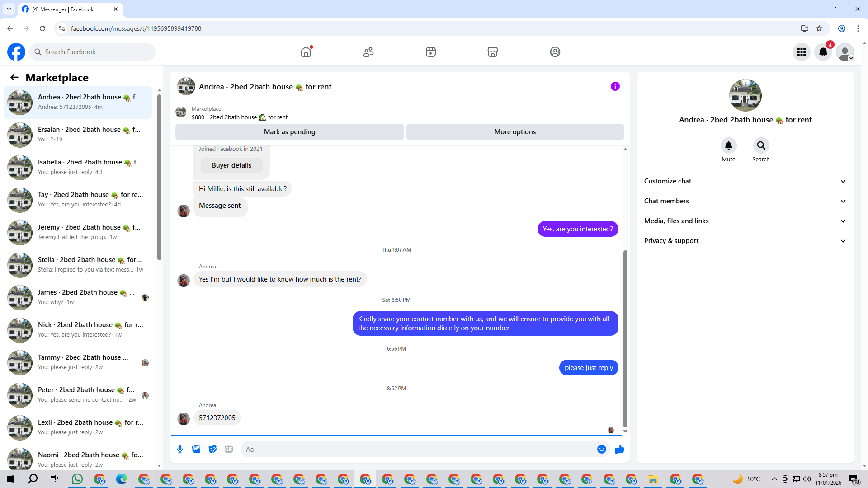The width and height of the screenshot is (868, 488).
Task: Expand Chat members section
Action: coord(745,201)
